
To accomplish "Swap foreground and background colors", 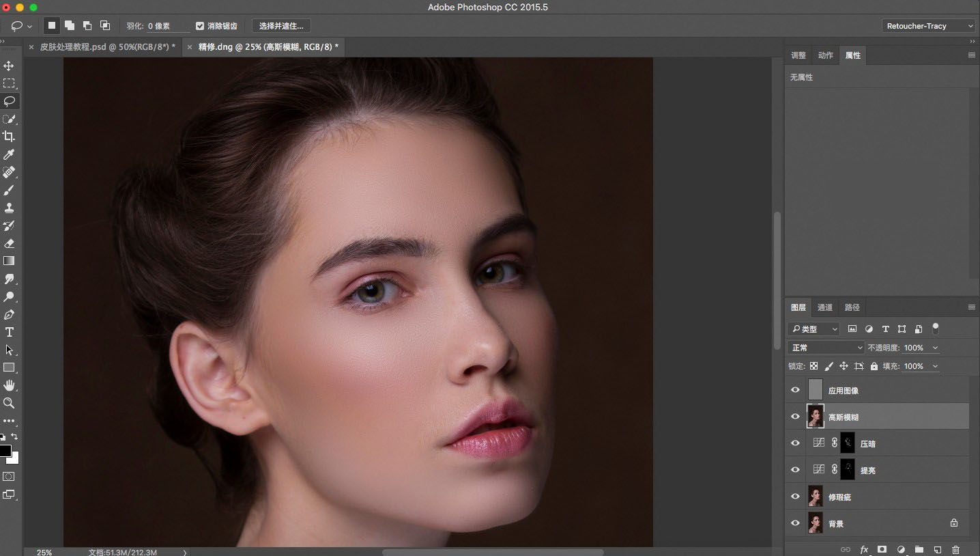I will tap(15, 436).
